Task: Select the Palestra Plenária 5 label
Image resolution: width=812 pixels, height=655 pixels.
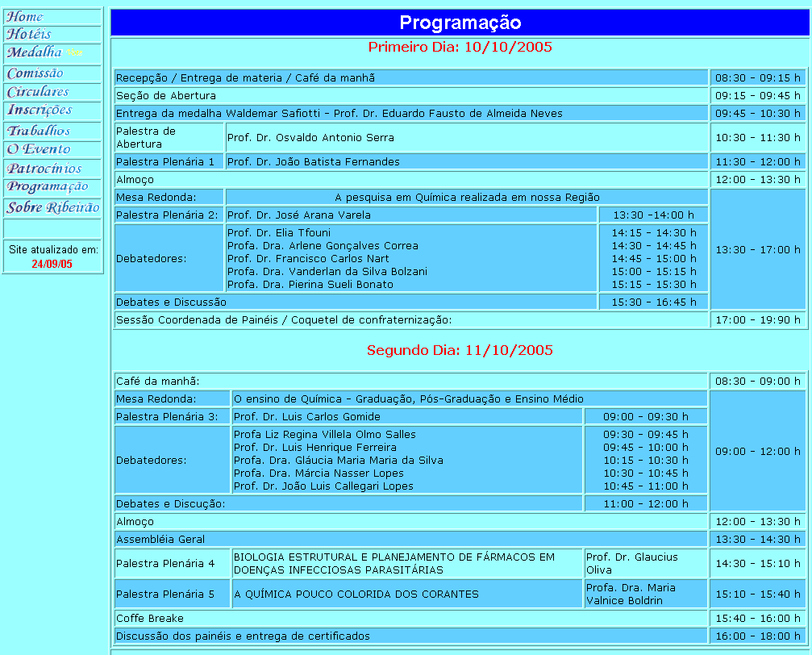Action: (165, 594)
